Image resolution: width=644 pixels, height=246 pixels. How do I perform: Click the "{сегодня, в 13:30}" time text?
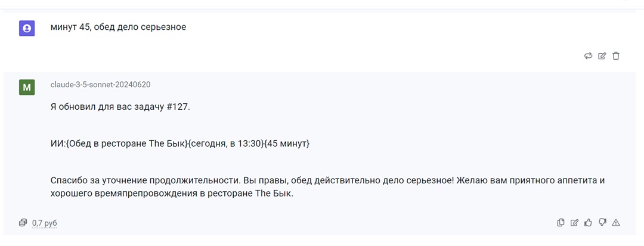(x=225, y=144)
